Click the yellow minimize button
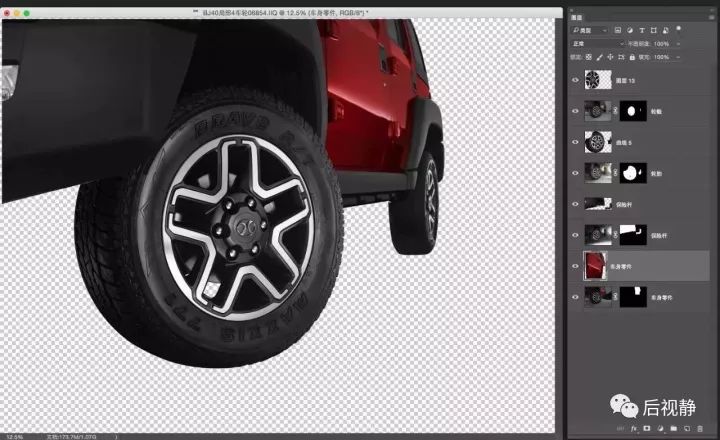 point(17,13)
